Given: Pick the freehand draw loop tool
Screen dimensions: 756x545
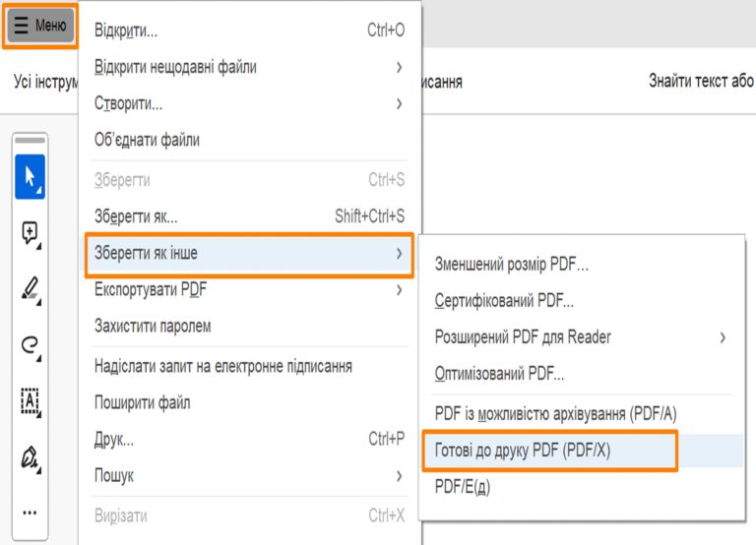Looking at the screenshot, I should point(30,344).
